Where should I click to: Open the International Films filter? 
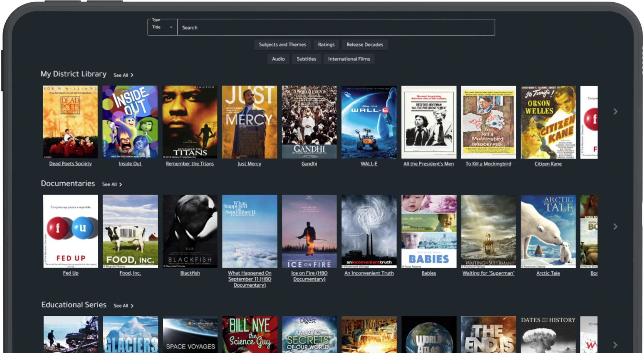click(x=349, y=59)
